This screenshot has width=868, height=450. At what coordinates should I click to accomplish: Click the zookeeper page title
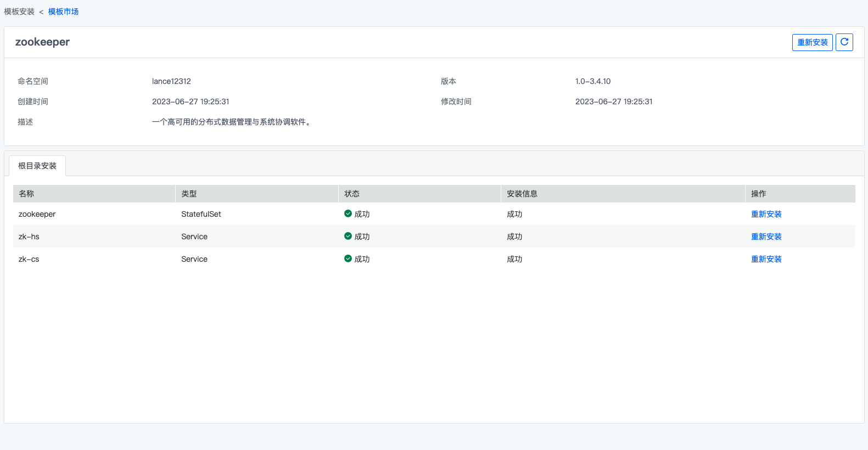(42, 42)
